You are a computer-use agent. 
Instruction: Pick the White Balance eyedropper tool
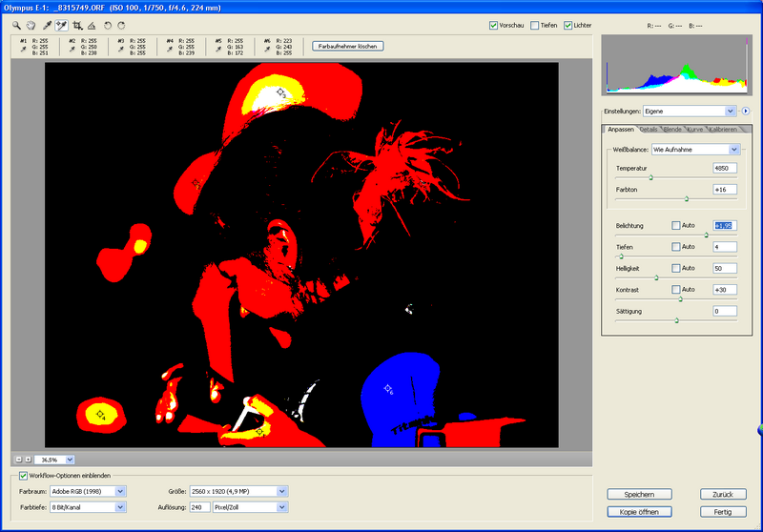point(47,25)
